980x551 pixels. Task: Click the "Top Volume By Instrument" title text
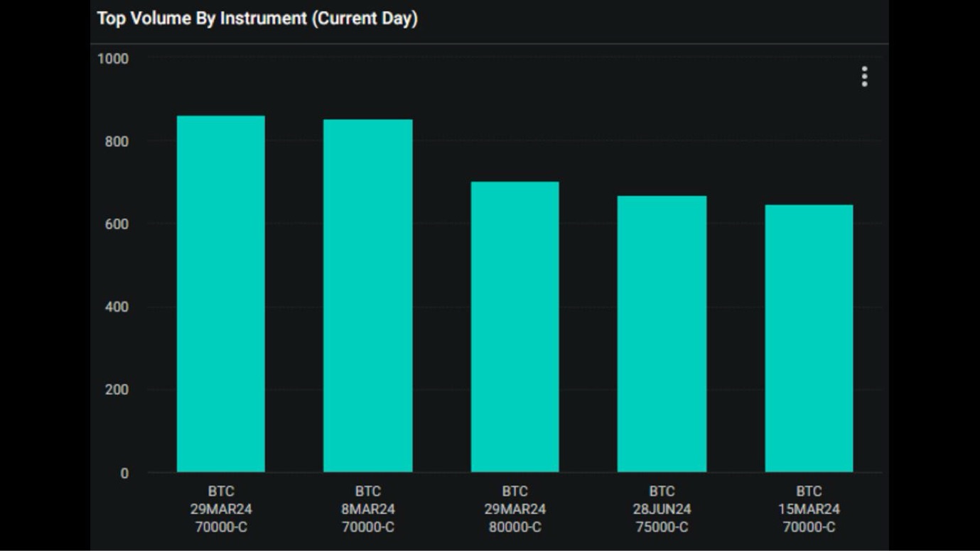click(x=202, y=19)
